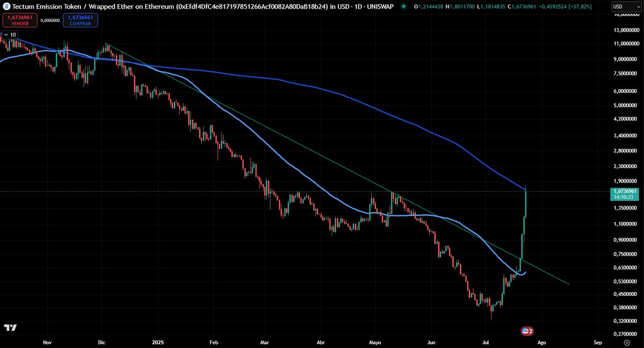Click the Feb label on time axis
644x348 pixels.
point(214,342)
